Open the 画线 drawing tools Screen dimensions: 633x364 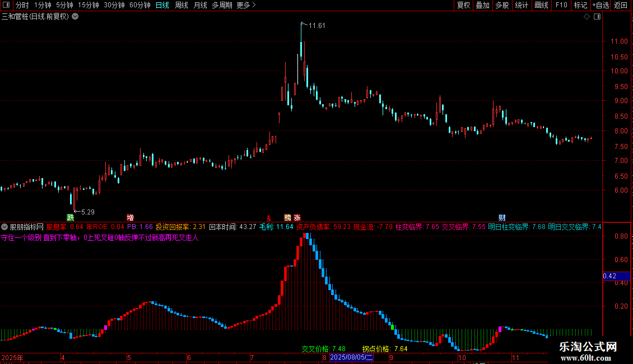click(541, 5)
